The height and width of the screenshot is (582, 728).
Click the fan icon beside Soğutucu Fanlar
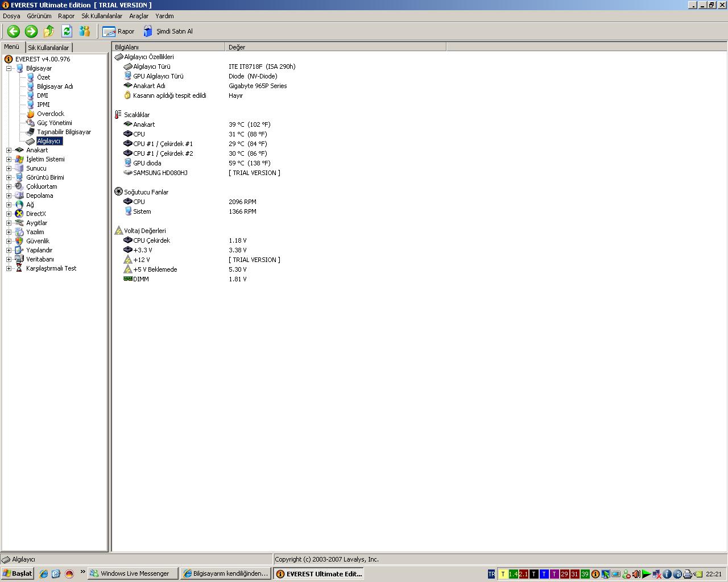118,192
